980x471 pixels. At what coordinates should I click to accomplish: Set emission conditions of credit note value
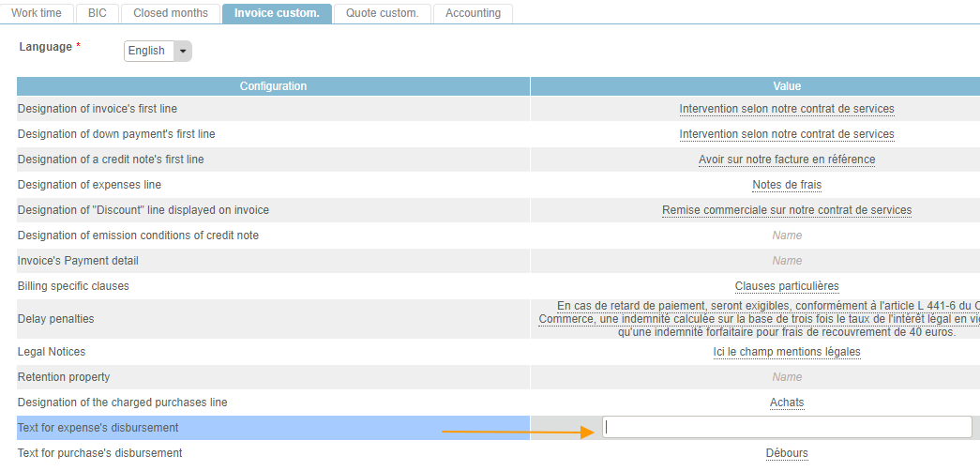click(786, 235)
